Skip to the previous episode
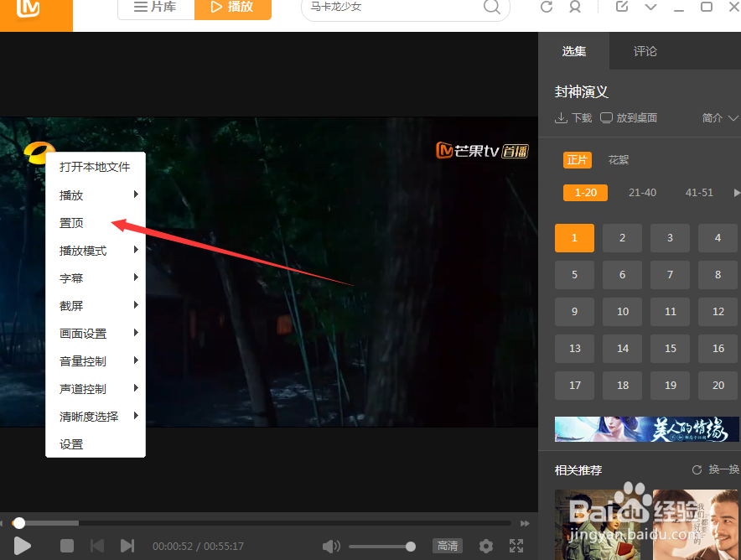The width and height of the screenshot is (741, 560). (x=97, y=546)
